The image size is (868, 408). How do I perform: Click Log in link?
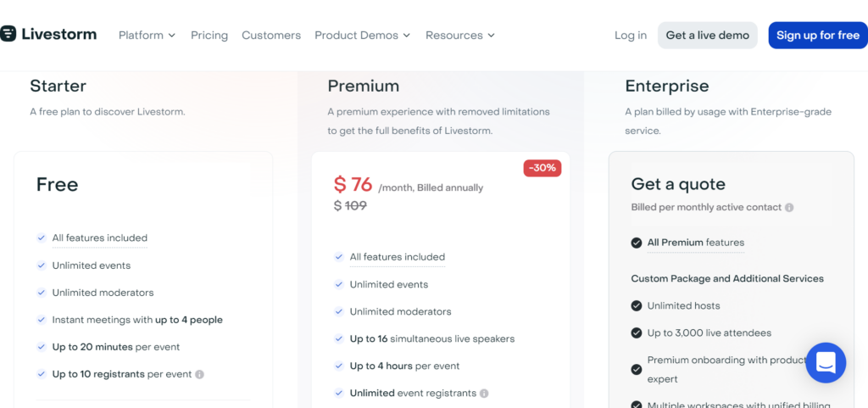631,36
